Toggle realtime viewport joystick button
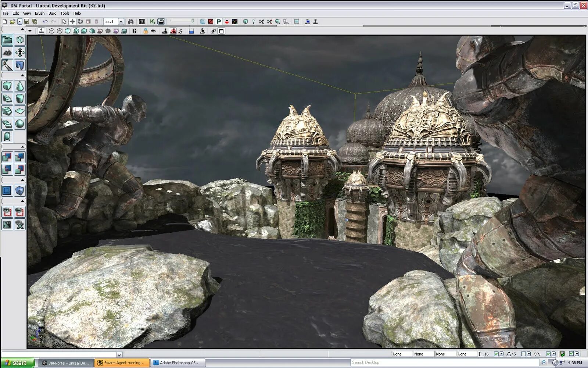Screen dimensions: 588x368 (41, 31)
